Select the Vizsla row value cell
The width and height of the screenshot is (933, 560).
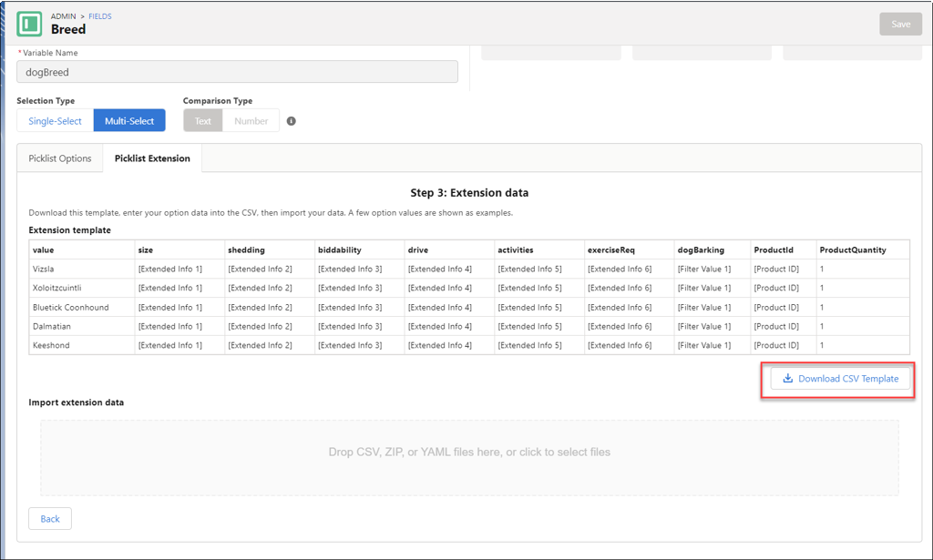81,269
